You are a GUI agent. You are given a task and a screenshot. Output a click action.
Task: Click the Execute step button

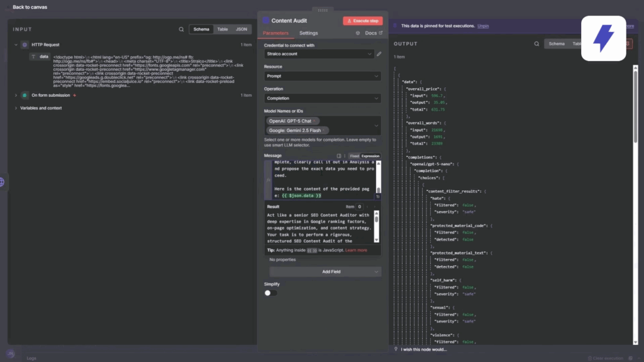tap(362, 21)
